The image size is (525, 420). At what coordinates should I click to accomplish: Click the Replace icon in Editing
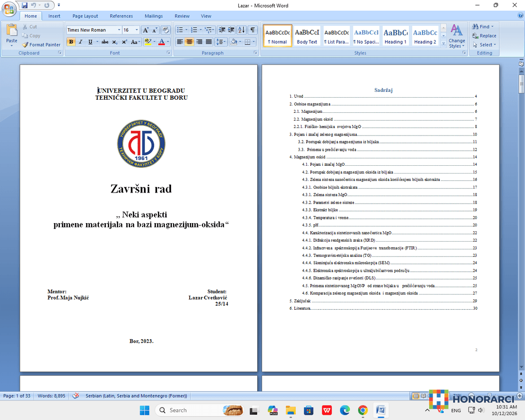tap(475, 36)
